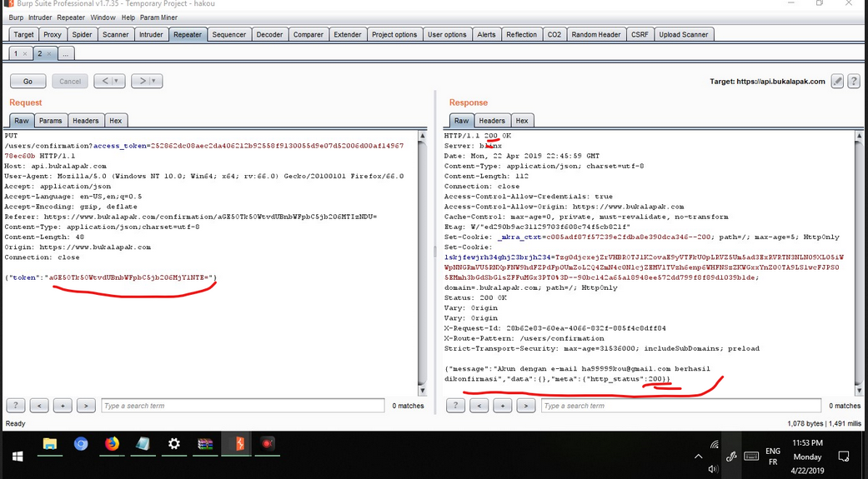Open Windows Start menu
The width and height of the screenshot is (868, 479).
click(18, 456)
